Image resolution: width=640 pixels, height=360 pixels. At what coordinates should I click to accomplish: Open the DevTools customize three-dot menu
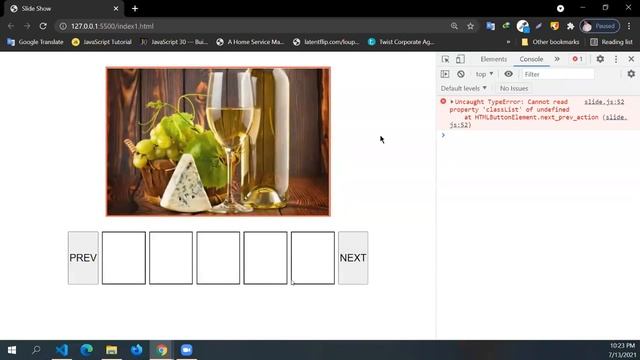(616, 59)
